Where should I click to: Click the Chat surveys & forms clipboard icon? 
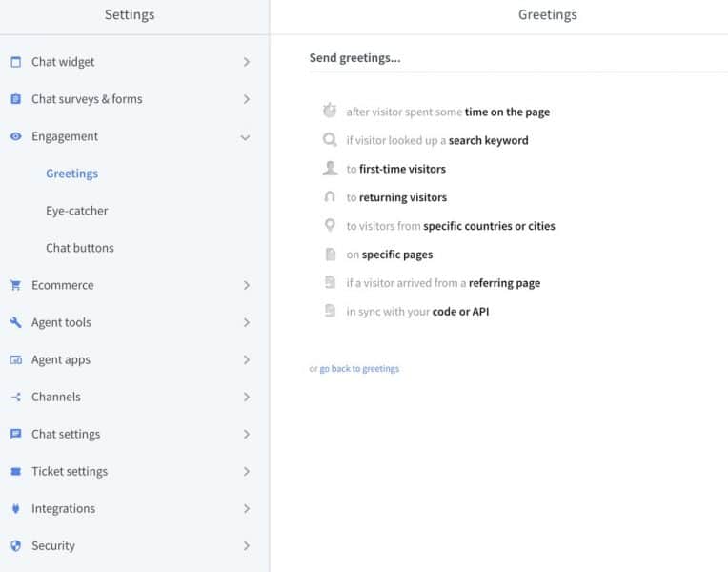point(15,99)
